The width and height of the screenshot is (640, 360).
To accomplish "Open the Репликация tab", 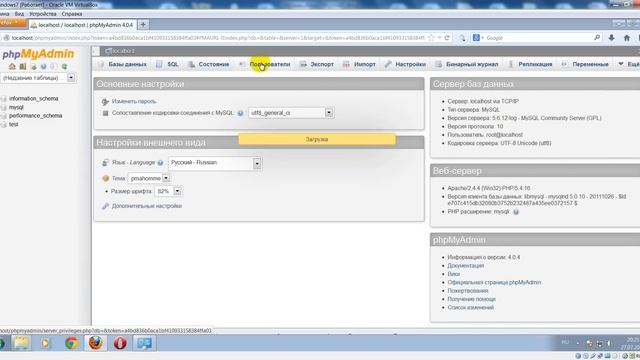I will point(530,64).
